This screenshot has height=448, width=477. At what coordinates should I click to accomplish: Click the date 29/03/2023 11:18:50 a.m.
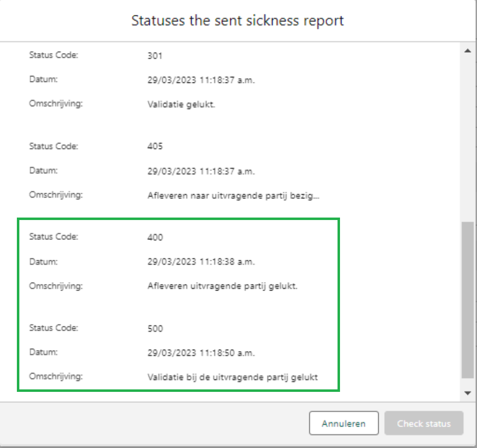coord(201,353)
